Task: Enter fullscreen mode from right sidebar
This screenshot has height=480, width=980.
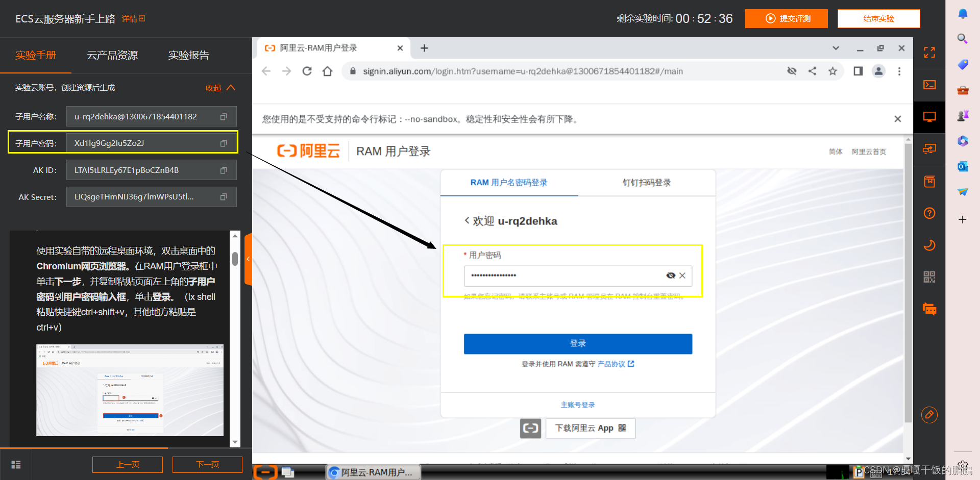Action: click(929, 53)
